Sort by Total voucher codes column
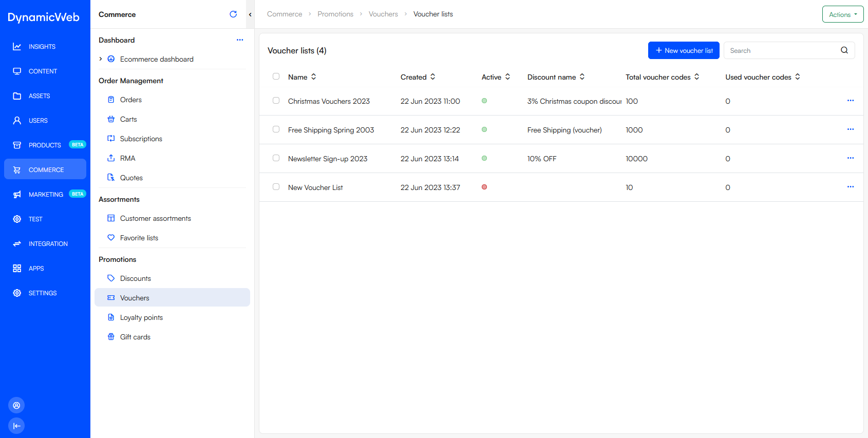The image size is (868, 438). click(663, 77)
